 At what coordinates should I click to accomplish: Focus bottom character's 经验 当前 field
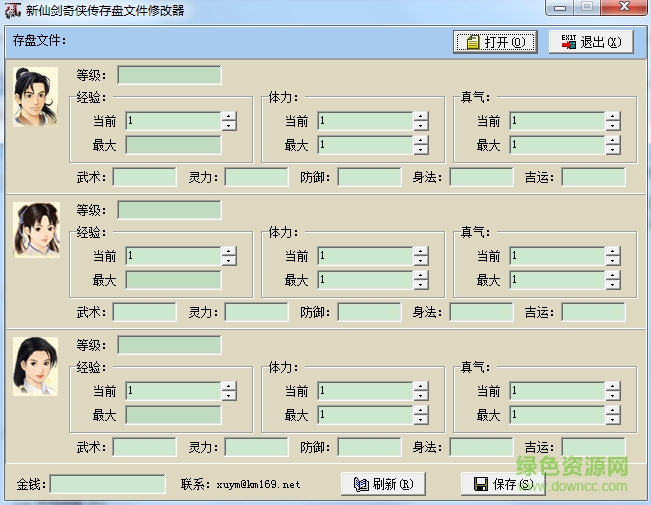(x=173, y=391)
